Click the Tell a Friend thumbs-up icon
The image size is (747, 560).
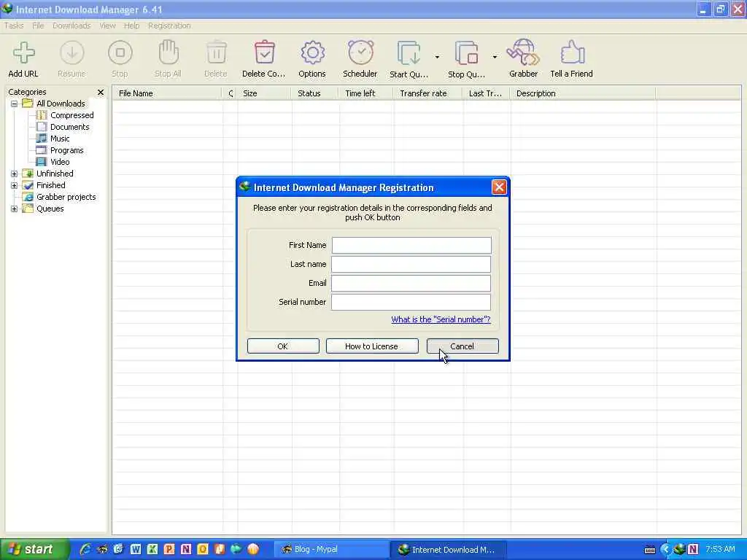572,52
